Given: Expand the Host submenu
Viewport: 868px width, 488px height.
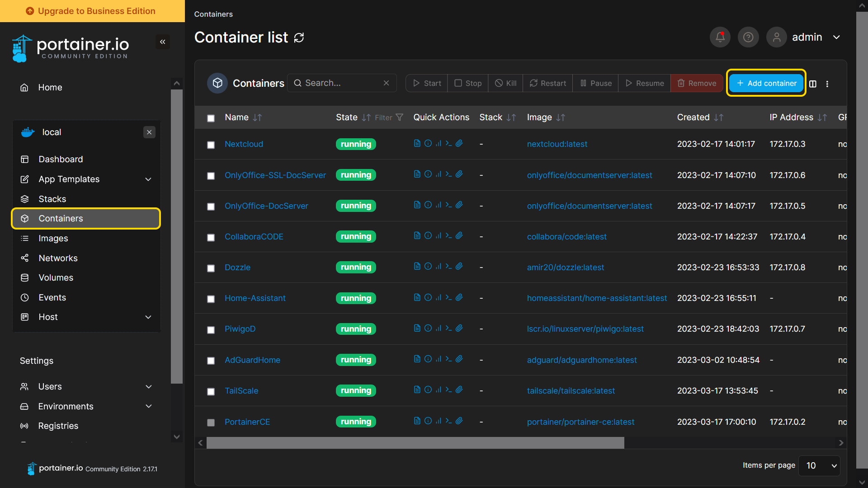Looking at the screenshot, I should [x=148, y=317].
